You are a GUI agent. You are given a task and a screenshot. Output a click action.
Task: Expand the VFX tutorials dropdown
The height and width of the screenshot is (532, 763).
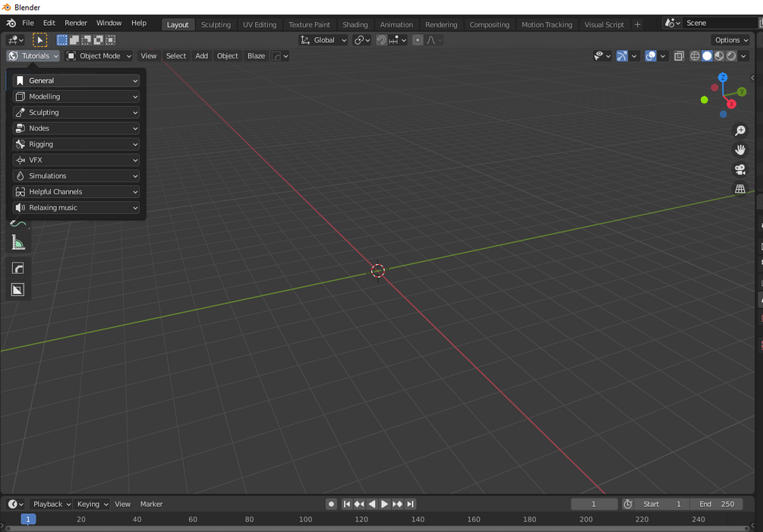76,160
